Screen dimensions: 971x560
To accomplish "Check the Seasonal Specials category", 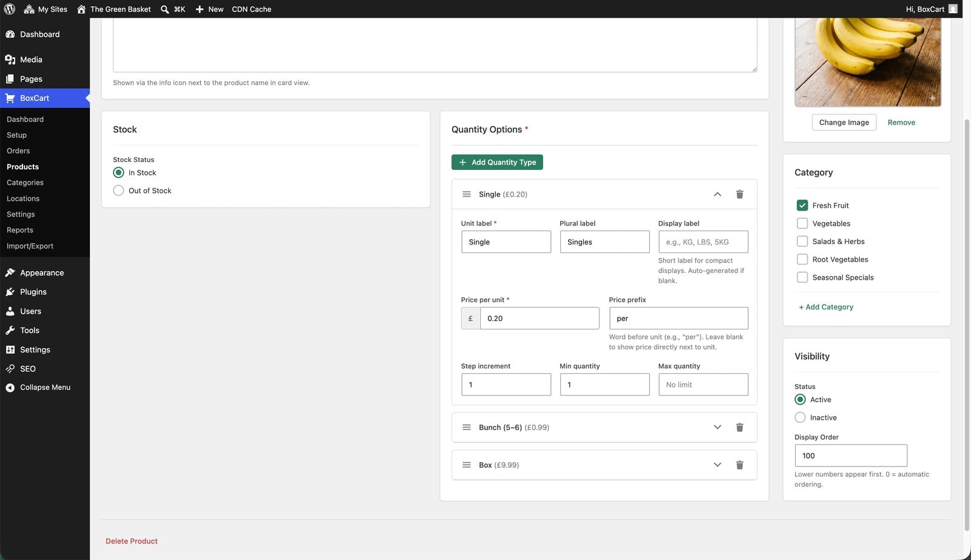I will [x=802, y=277].
